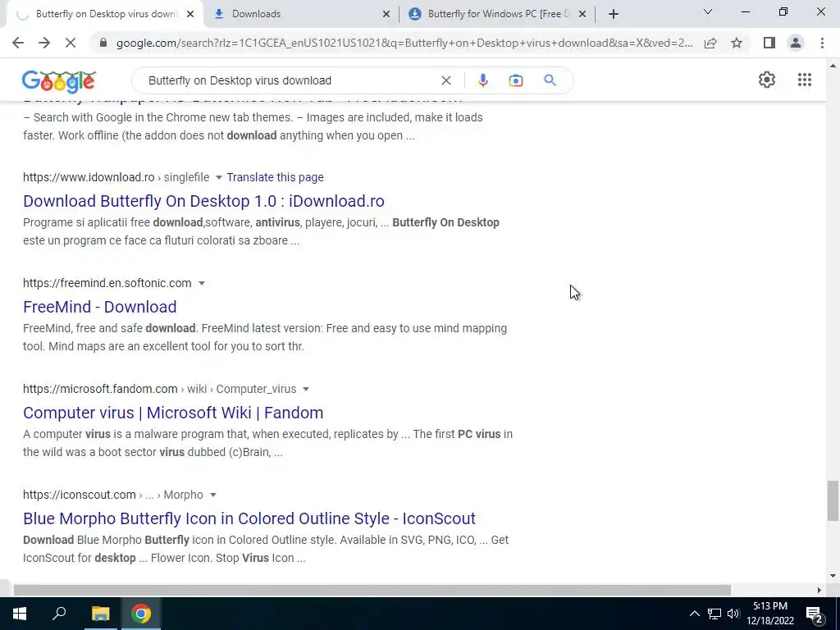Open File Explorer from taskbar

pyautogui.click(x=100, y=614)
